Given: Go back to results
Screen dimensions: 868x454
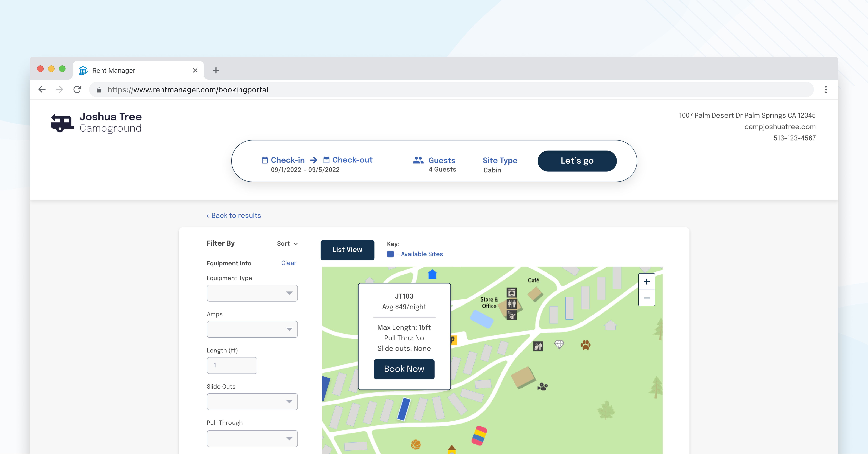Looking at the screenshot, I should point(233,215).
